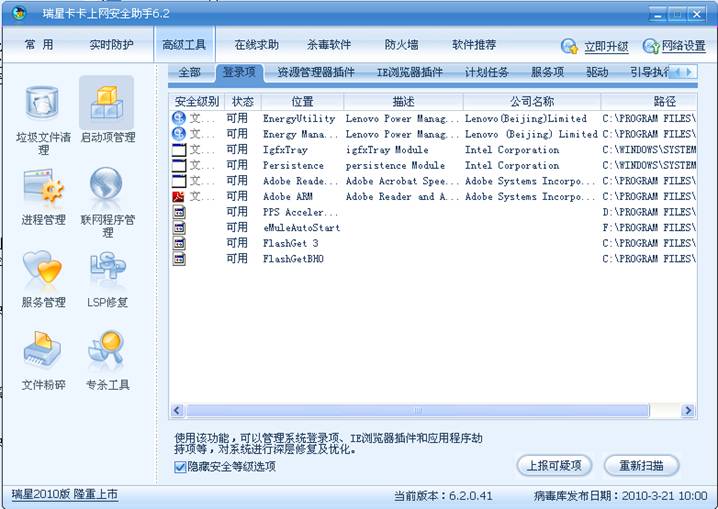This screenshot has width=718, height=509.
Task: Click the list's left scroll arrow
Action: click(x=177, y=411)
